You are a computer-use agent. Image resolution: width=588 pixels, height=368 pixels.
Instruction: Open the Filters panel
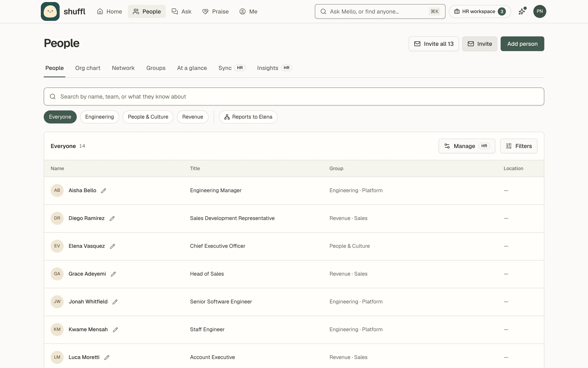click(x=519, y=146)
